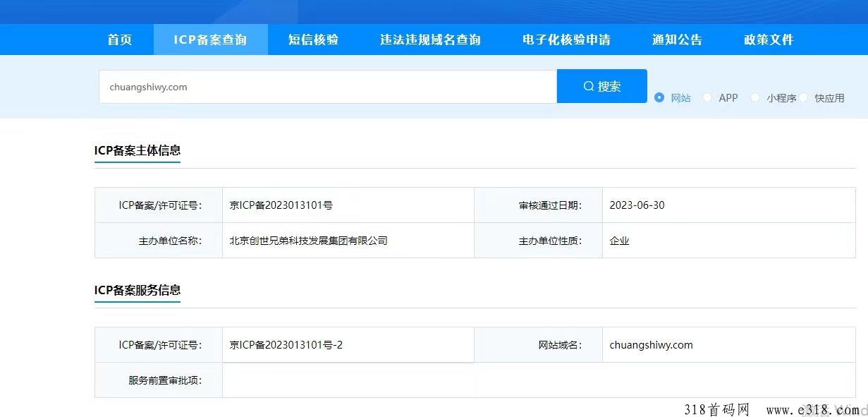
Task: Open the 短信核验 menu item
Action: click(x=314, y=40)
